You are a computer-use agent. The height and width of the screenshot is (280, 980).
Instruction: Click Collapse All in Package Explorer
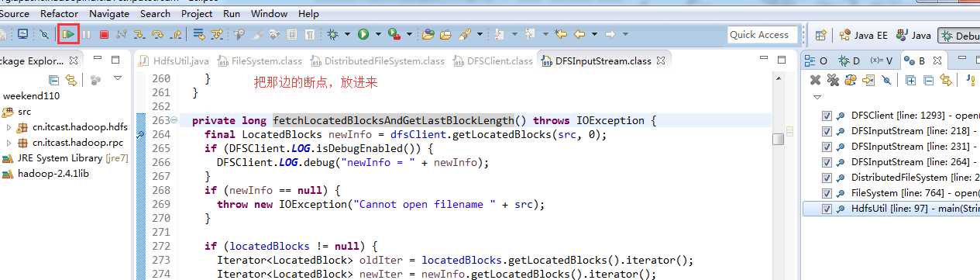point(53,79)
